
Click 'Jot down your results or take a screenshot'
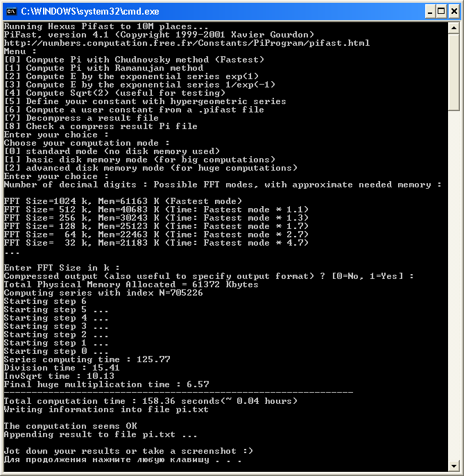[128, 451]
